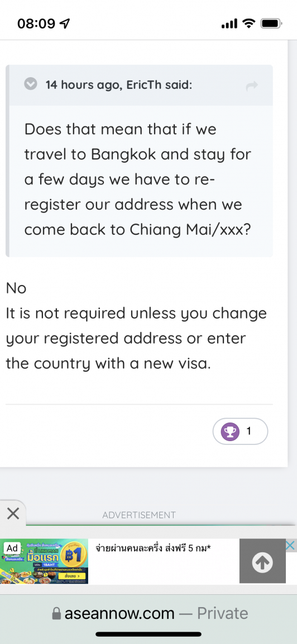This screenshot has width=297, height=644.
Task: Close the advertisement with X tab
Action: [x=13, y=513]
